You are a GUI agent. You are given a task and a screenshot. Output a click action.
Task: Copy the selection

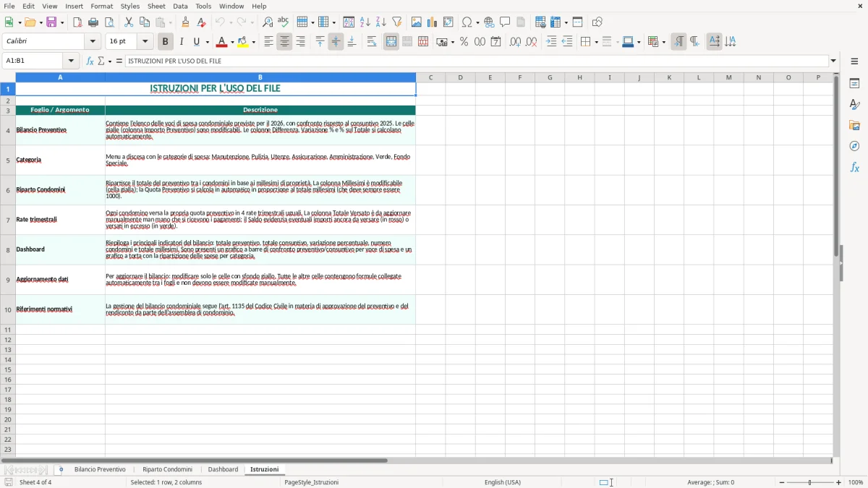[145, 22]
